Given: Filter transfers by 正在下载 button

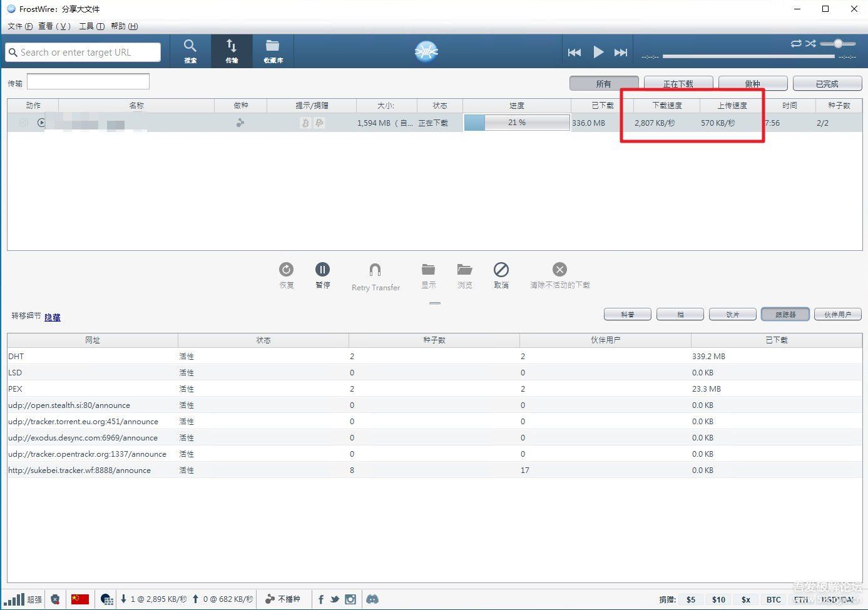Looking at the screenshot, I should pyautogui.click(x=678, y=83).
